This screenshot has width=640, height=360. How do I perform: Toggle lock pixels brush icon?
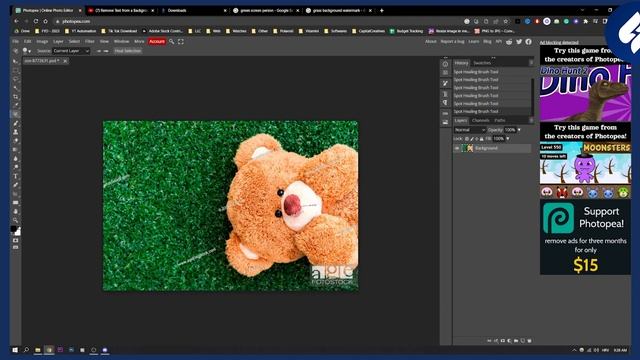coord(472,139)
